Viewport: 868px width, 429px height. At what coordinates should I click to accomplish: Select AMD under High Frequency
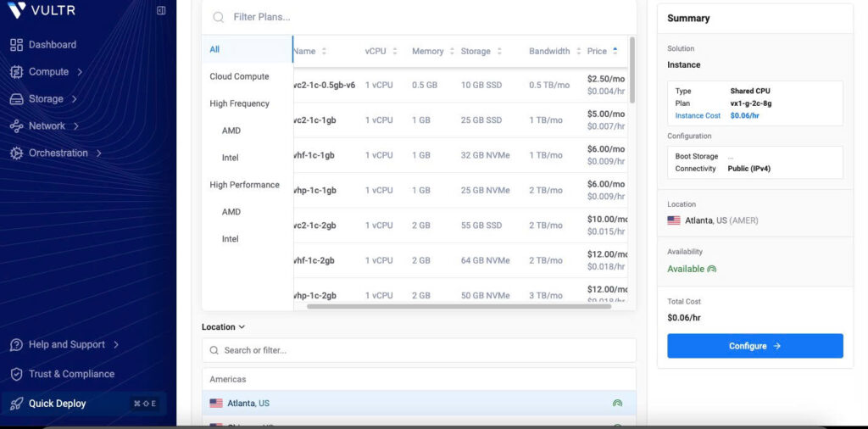click(x=248, y=131)
